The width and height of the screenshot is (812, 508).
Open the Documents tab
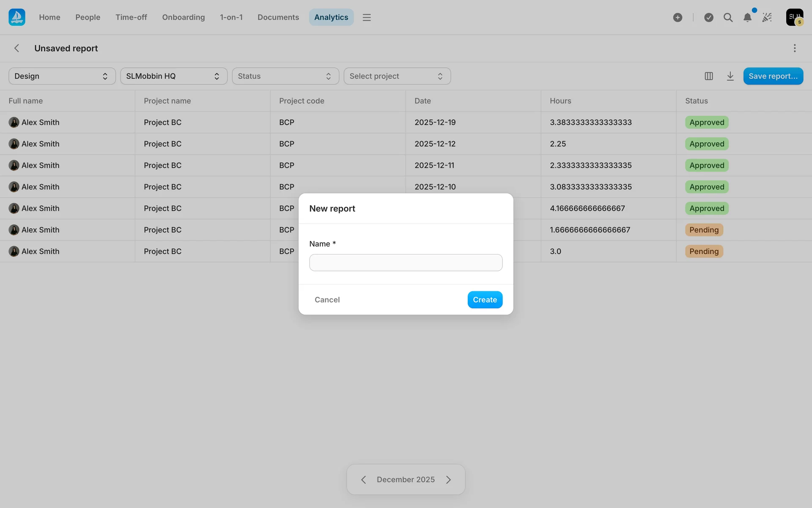278,17
